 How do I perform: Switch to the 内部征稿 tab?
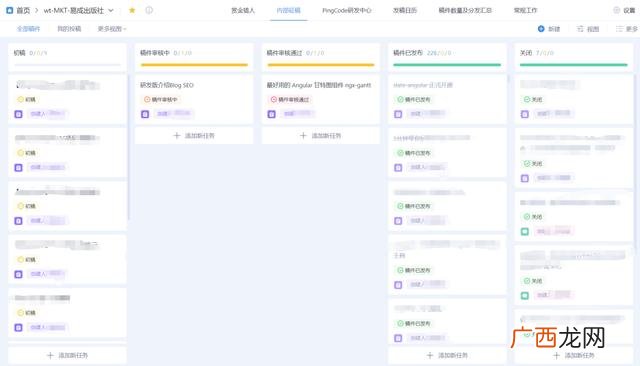click(289, 10)
